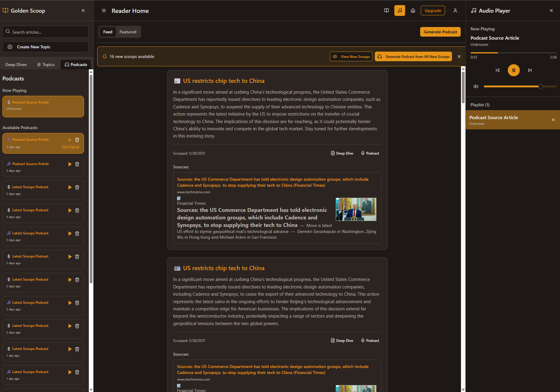The image size is (560, 392).
Task: Open hamburger menu beside Reader Home
Action: pyautogui.click(x=104, y=11)
